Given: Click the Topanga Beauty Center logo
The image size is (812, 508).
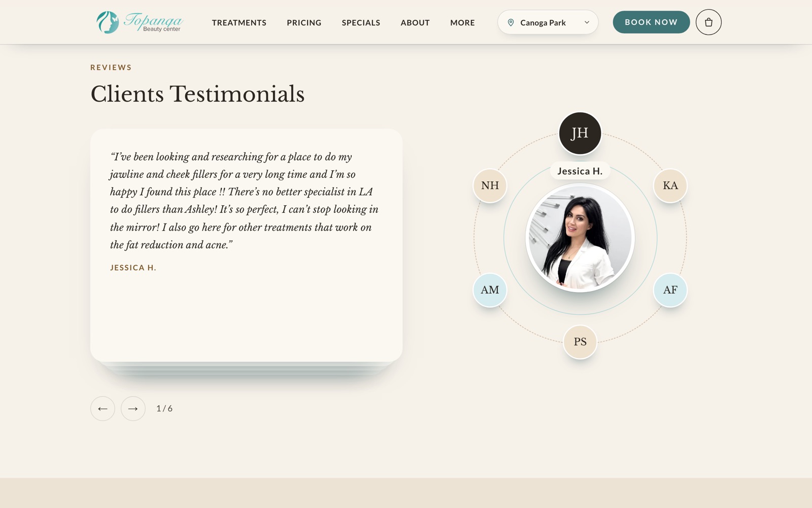Looking at the screenshot, I should [140, 22].
